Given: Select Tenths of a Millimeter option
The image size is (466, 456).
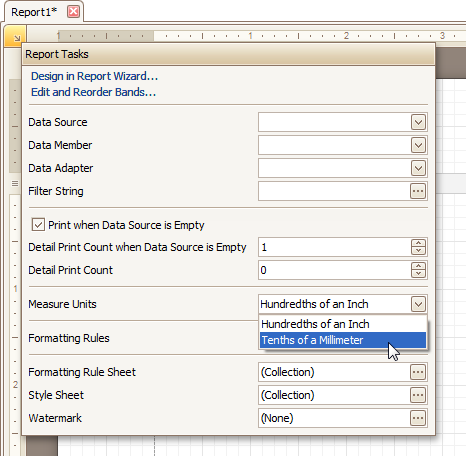Looking at the screenshot, I should (x=343, y=340).
